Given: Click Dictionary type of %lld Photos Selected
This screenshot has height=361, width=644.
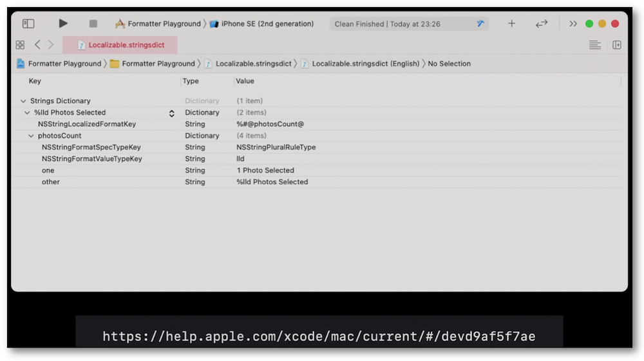Looking at the screenshot, I should coord(202,113).
